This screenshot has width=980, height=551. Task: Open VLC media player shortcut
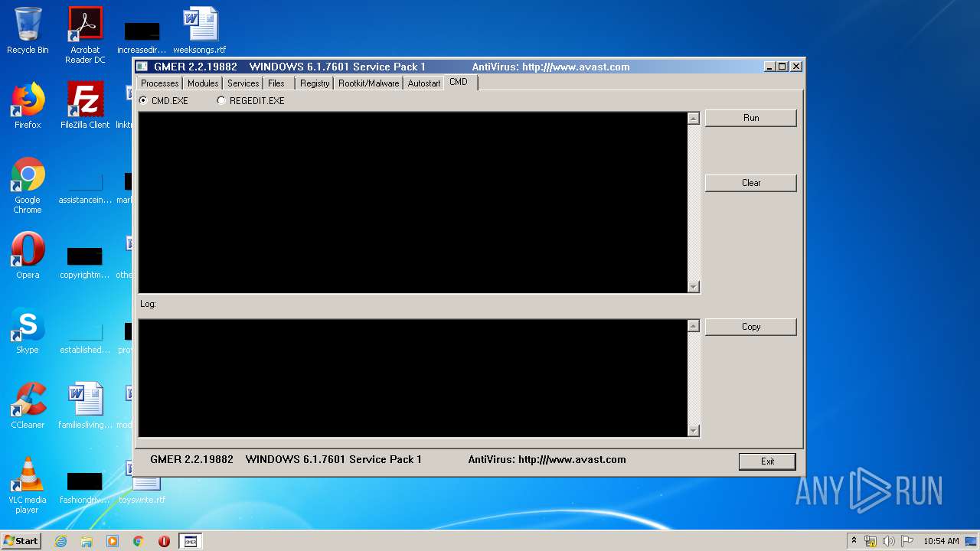[x=28, y=485]
